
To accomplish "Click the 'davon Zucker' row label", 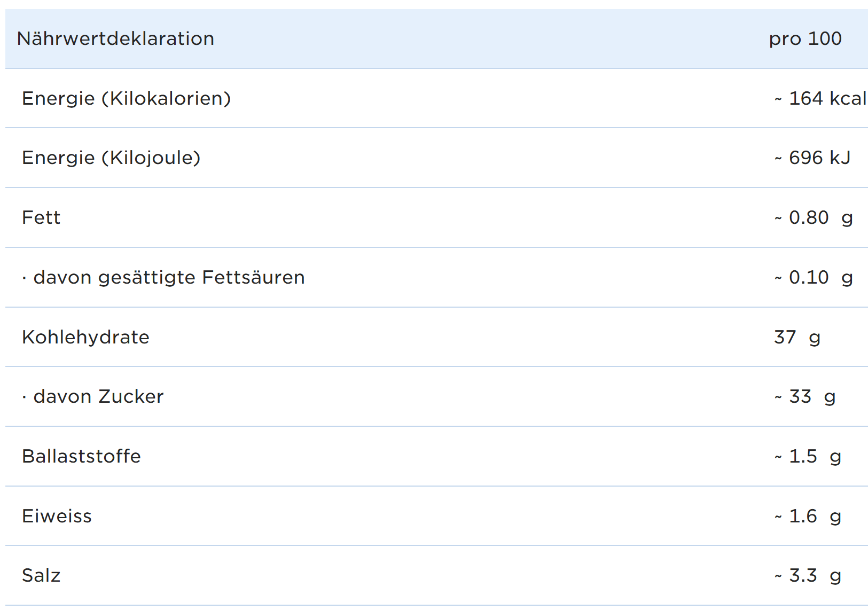I will point(98,397).
